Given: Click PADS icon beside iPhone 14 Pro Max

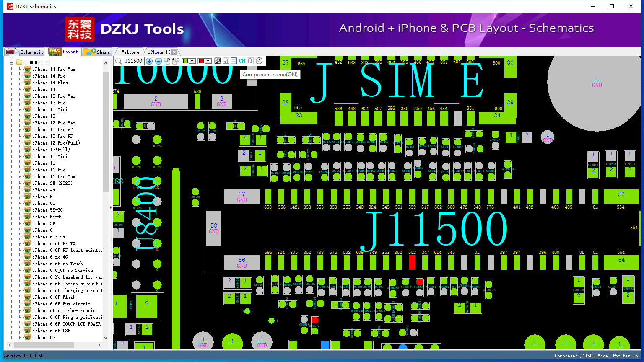Looking at the screenshot, I should point(27,69).
